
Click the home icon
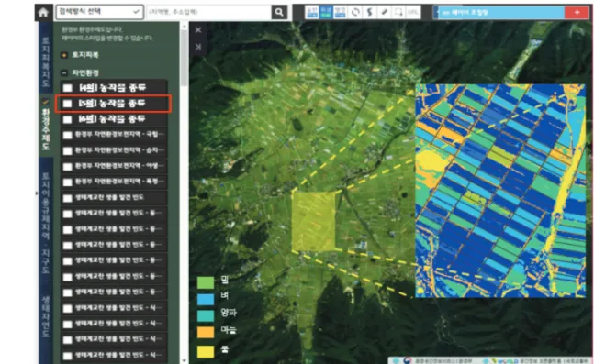(43, 13)
